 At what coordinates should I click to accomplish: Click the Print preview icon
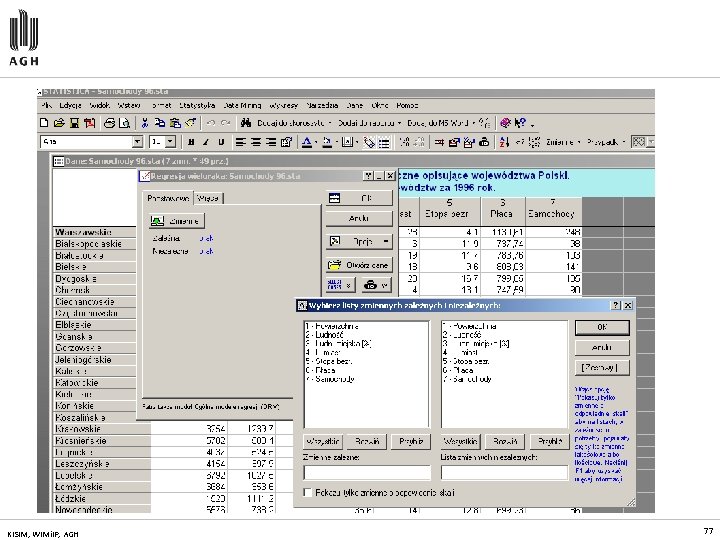click(124, 123)
